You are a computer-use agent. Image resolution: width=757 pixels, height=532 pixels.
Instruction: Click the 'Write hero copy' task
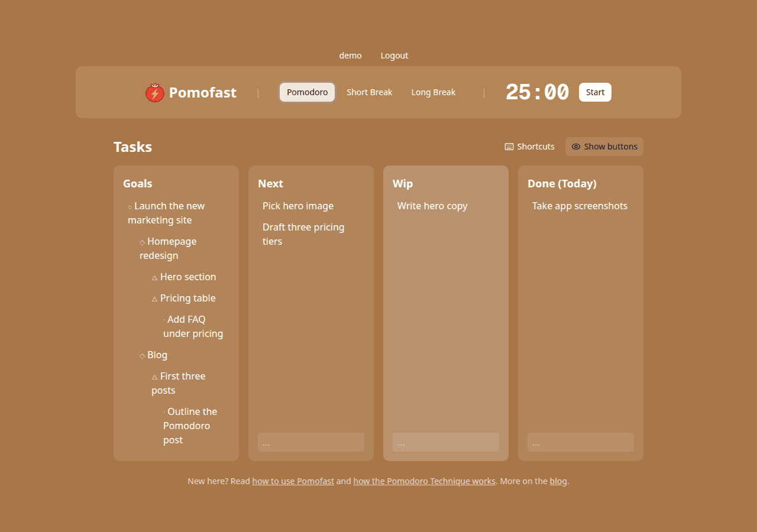[446, 206]
